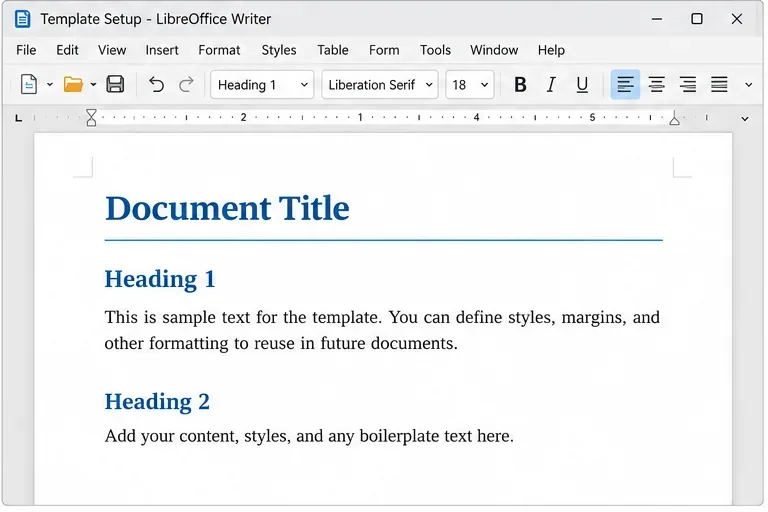Open the Insert menu
The image size is (768, 512).
162,50
